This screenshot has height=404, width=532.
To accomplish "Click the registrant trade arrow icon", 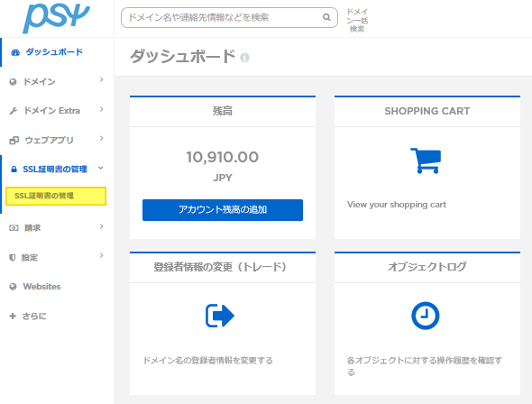I will click(220, 316).
